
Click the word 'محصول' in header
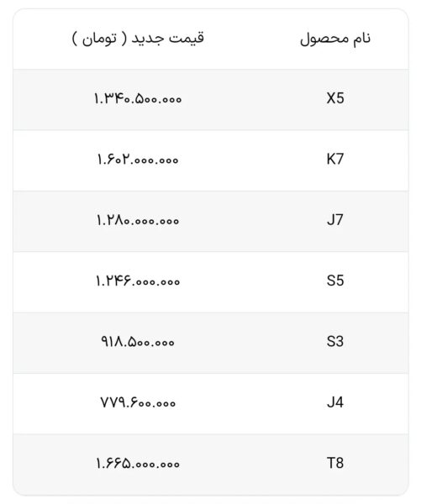point(324,39)
